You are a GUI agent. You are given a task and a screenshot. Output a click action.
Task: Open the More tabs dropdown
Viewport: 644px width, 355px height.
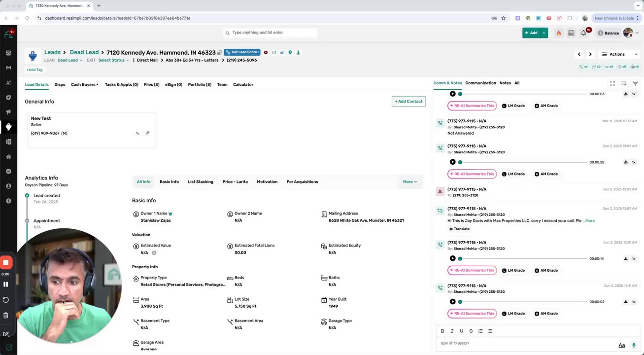pyautogui.click(x=409, y=182)
